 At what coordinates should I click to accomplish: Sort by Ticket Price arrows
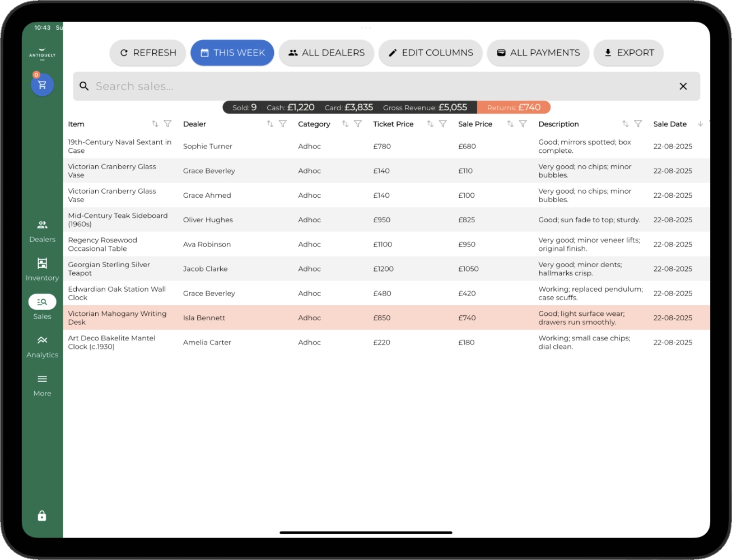pyautogui.click(x=430, y=124)
